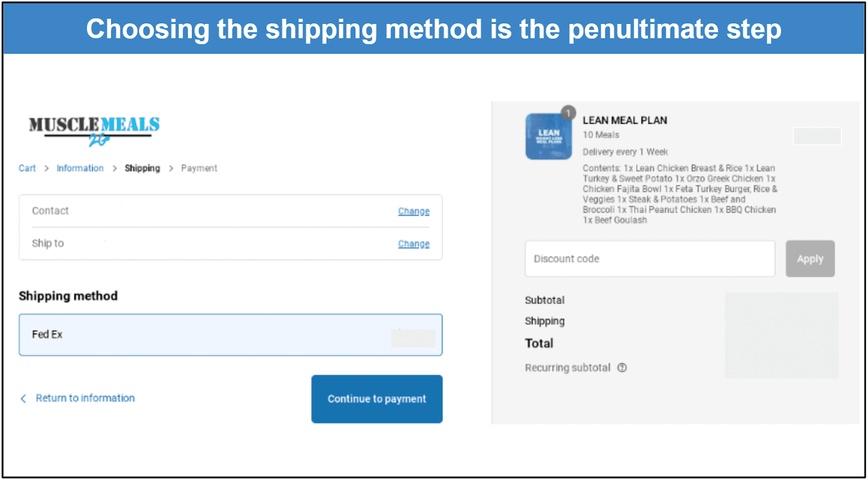The height and width of the screenshot is (480, 868).
Task: Open the Lean Meal Plan product thumbnail
Action: [548, 136]
